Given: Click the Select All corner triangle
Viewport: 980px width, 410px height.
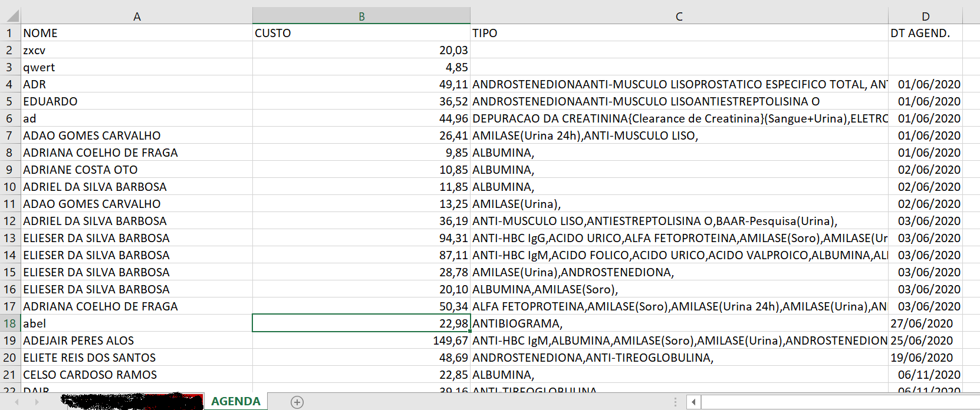Looking at the screenshot, I should coord(12,16).
